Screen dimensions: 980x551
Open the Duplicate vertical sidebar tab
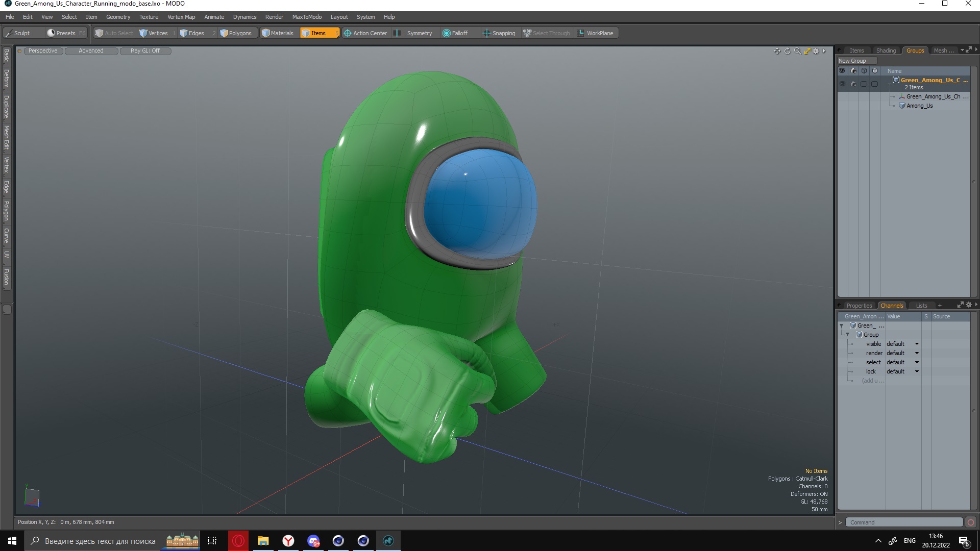(x=6, y=107)
